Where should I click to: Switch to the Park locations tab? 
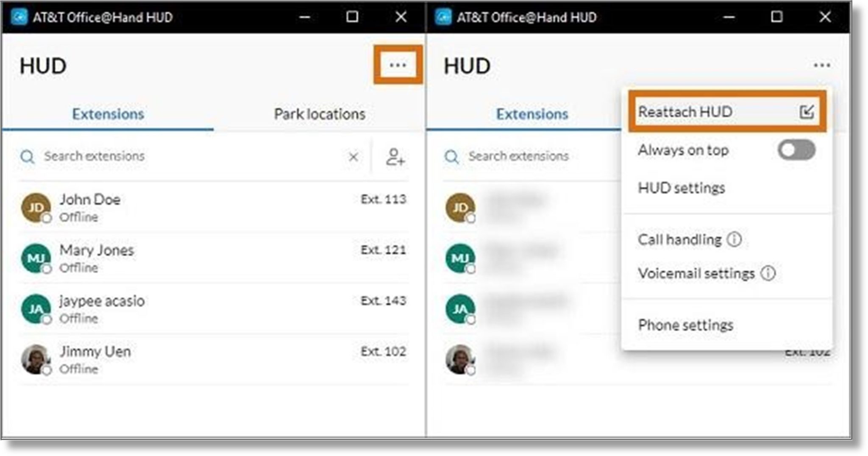(x=319, y=114)
